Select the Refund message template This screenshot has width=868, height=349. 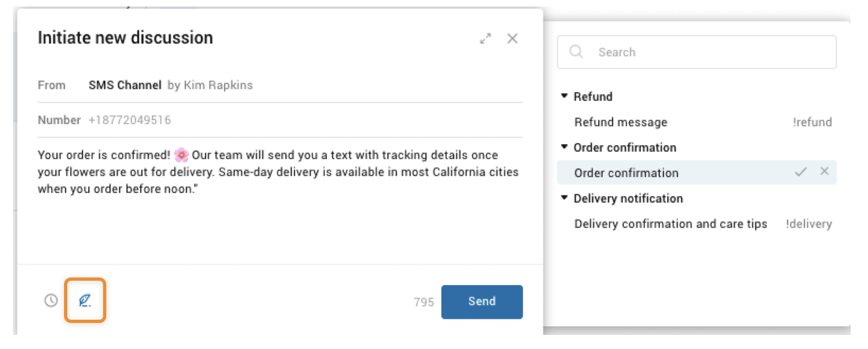[621, 122]
